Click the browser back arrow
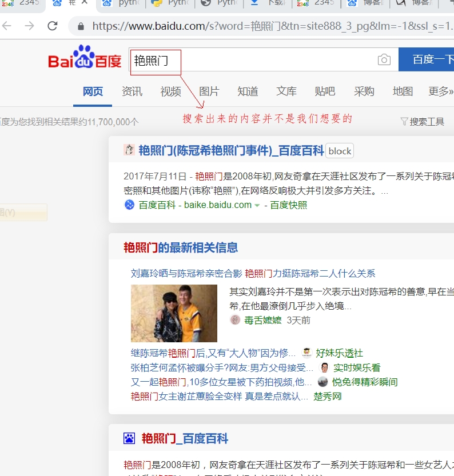454x476 pixels. (x=7, y=26)
